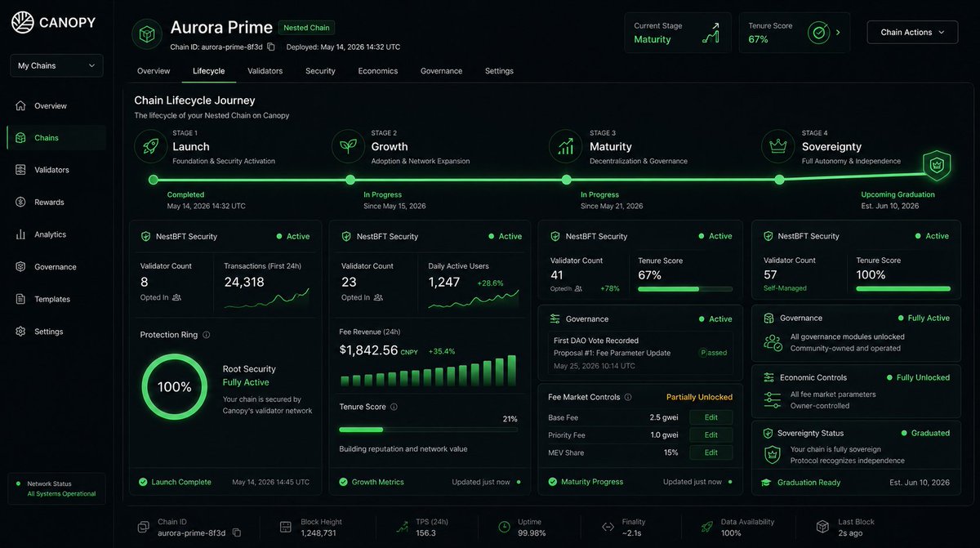Viewport: 980px width, 548px height.
Task: Click the Stage 3 Maturity chart icon
Action: (564, 146)
